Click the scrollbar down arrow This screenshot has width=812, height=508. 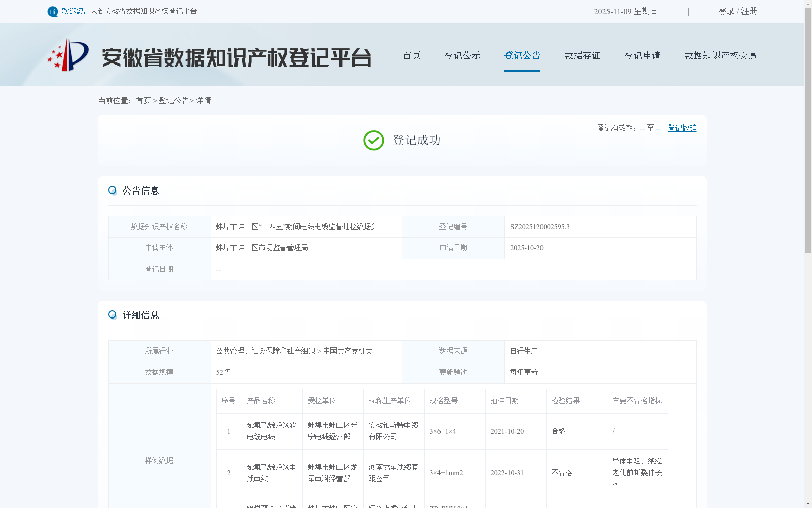pos(808,504)
